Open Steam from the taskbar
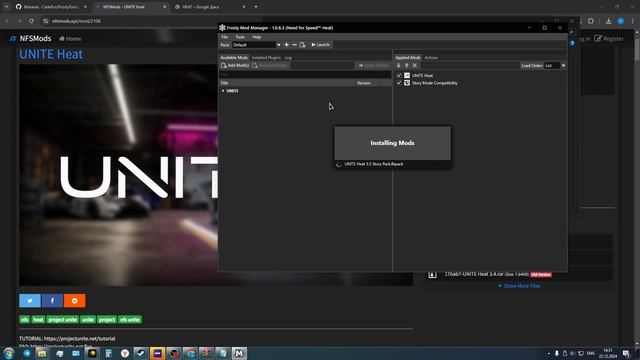 (x=141, y=353)
